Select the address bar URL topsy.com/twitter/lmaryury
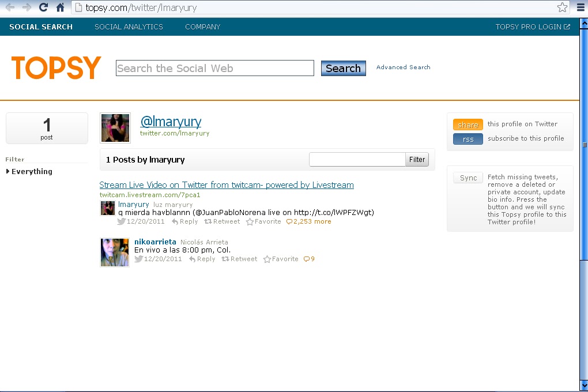588x392 pixels. coord(141,7)
